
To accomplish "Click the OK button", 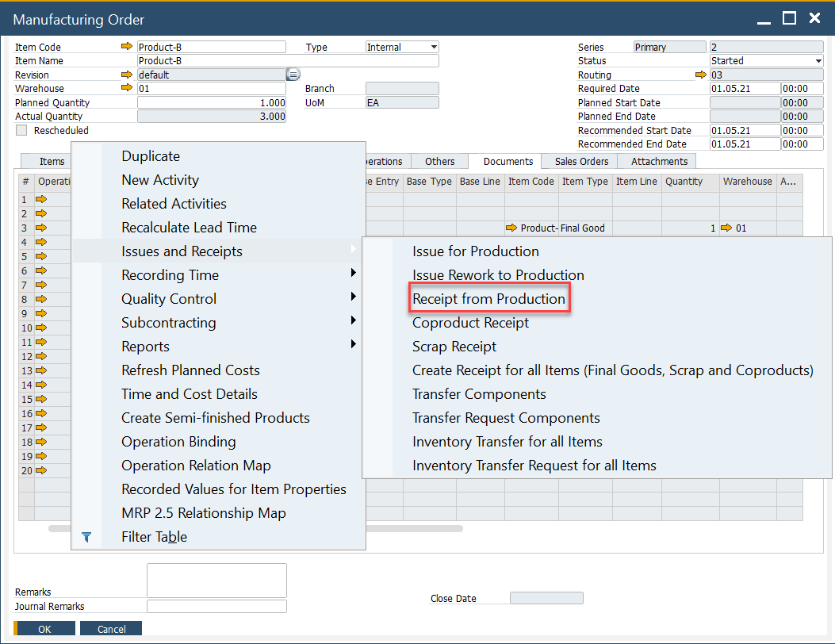I will point(44,628).
